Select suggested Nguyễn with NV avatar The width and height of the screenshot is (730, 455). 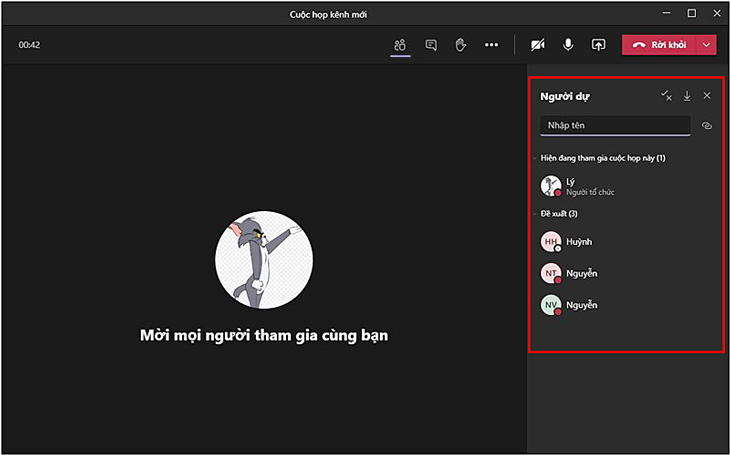click(x=626, y=305)
